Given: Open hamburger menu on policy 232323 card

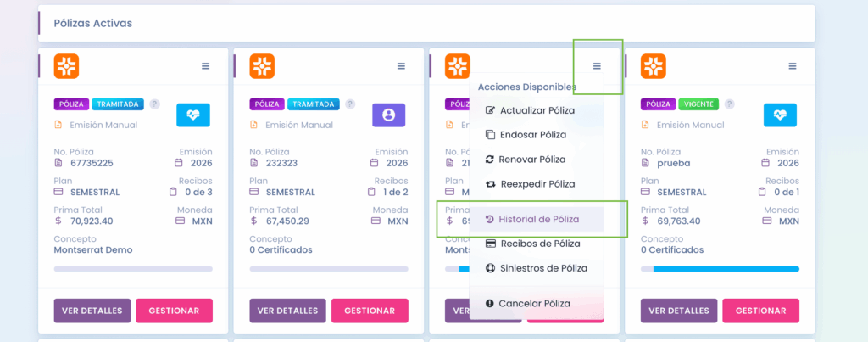Looking at the screenshot, I should 401,66.
